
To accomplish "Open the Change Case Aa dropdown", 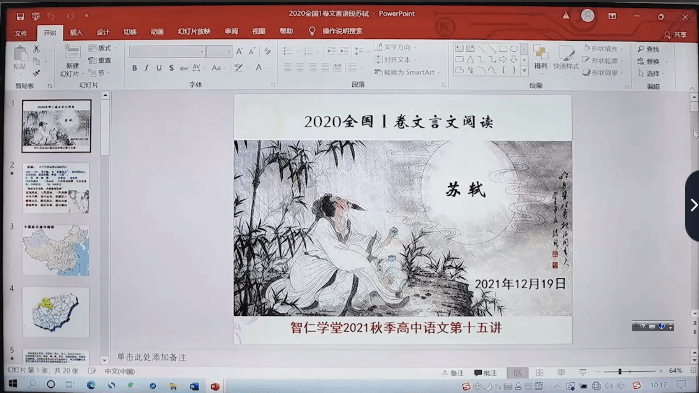I will [218, 68].
